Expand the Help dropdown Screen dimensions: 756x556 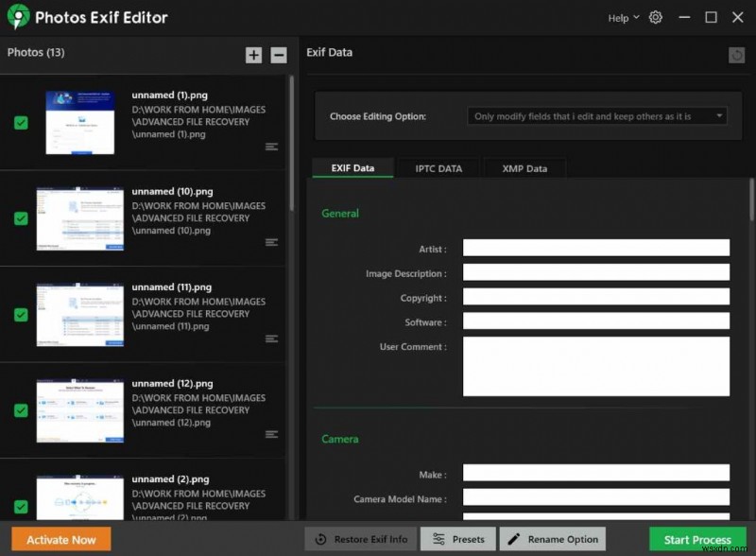(x=622, y=17)
